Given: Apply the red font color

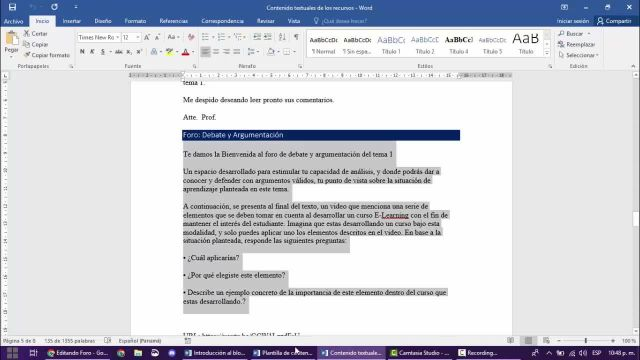Looking at the screenshot, I should 185,52.
